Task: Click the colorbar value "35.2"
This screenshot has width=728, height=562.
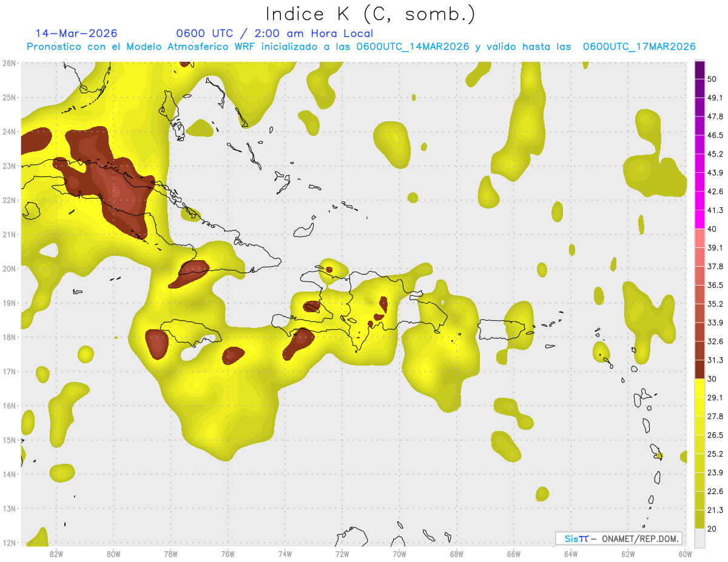Action: point(715,304)
